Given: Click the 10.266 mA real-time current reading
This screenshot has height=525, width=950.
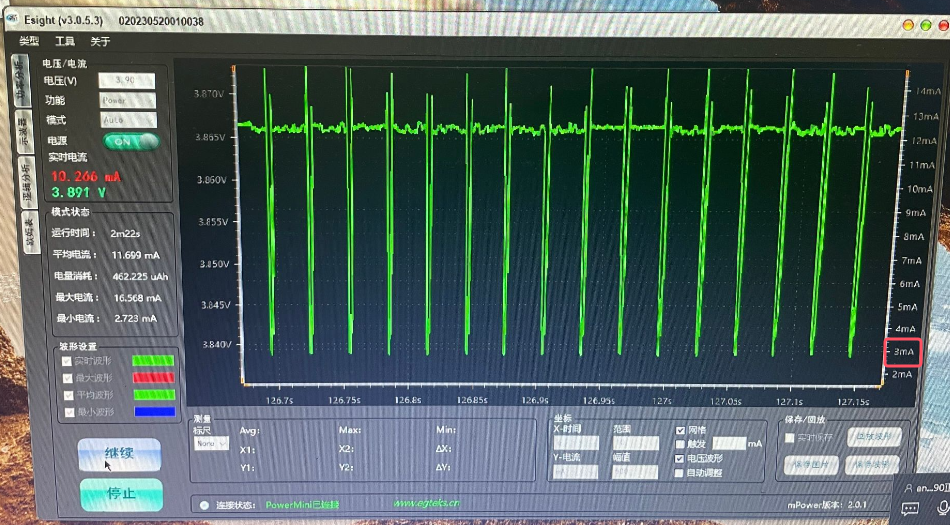Looking at the screenshot, I should [x=85, y=177].
